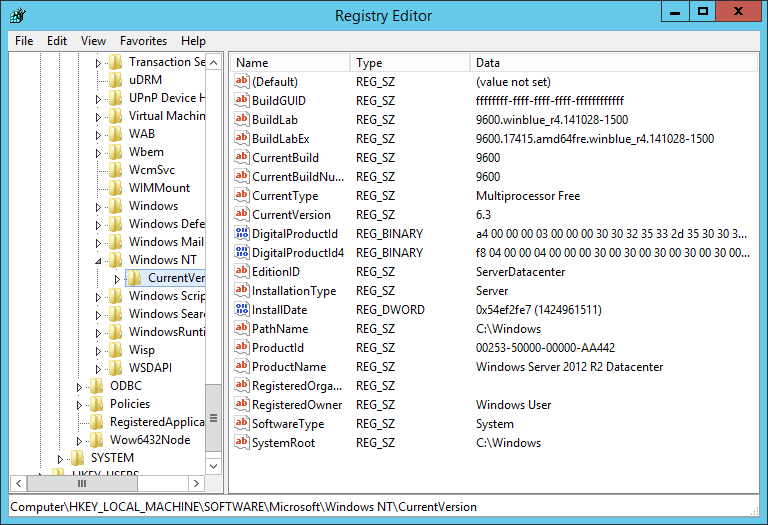Click the registry path in status bar
Screen dimensions: 768x525
pyautogui.click(x=243, y=507)
